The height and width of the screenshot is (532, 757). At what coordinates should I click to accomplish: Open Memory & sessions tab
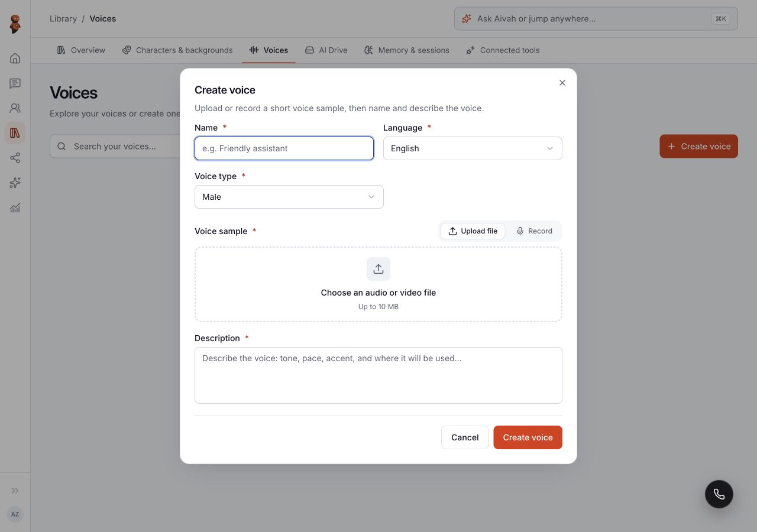pos(407,50)
